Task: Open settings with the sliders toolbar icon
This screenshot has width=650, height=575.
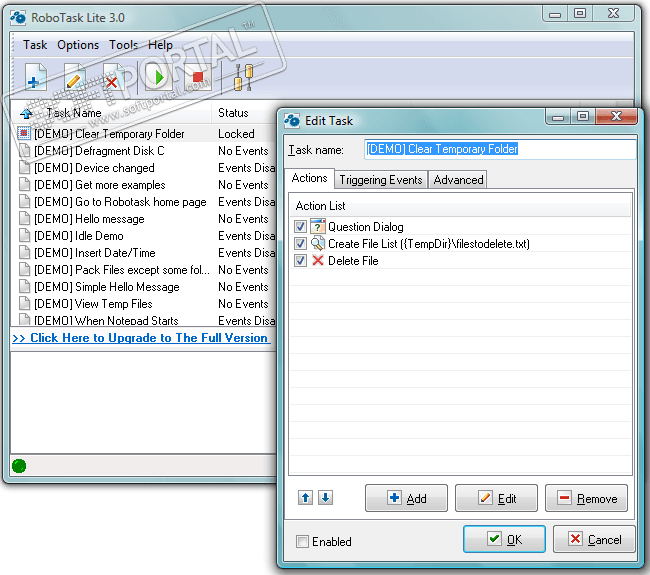Action: click(243, 78)
